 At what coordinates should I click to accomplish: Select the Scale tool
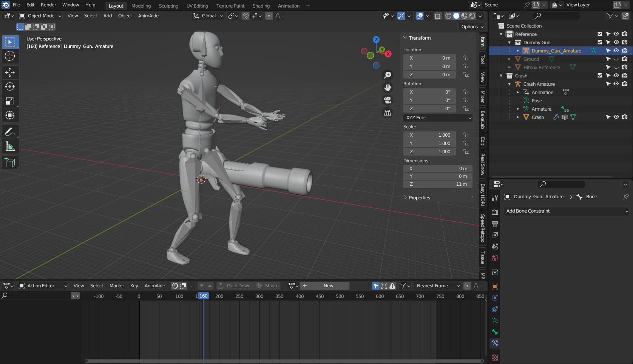[x=10, y=101]
